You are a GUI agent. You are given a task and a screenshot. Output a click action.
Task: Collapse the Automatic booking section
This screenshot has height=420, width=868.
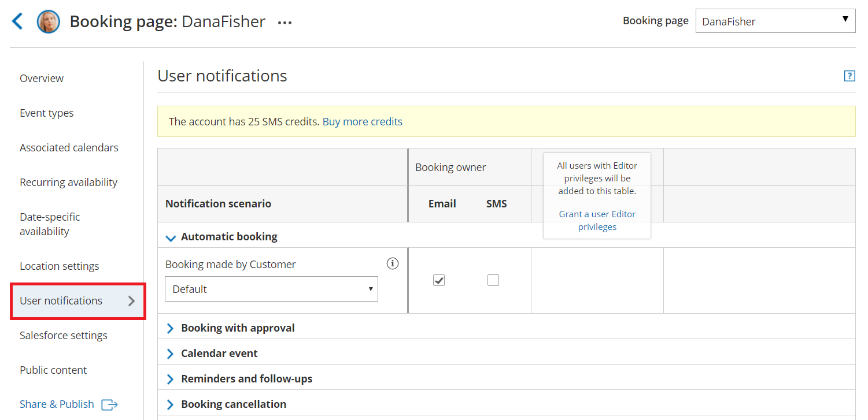click(x=171, y=237)
